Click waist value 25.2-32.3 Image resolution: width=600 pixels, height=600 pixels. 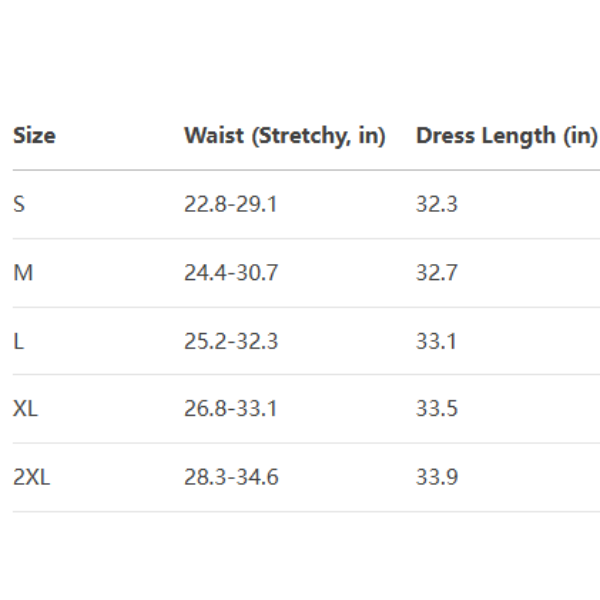(231, 341)
